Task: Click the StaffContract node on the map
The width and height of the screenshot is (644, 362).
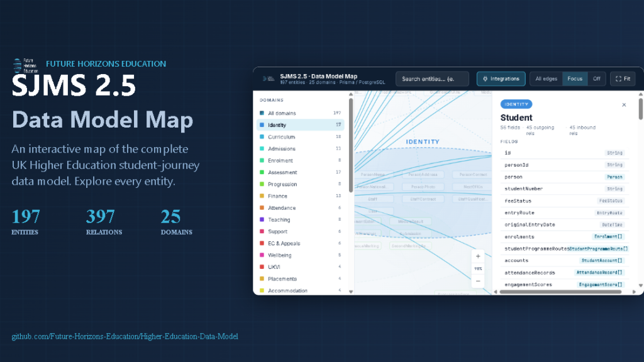Action: click(x=423, y=199)
